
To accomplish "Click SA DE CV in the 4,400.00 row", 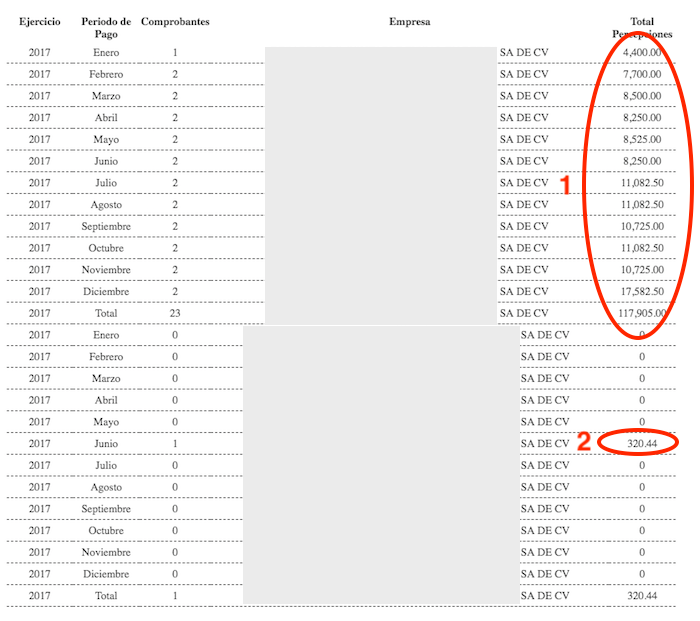I will click(524, 52).
